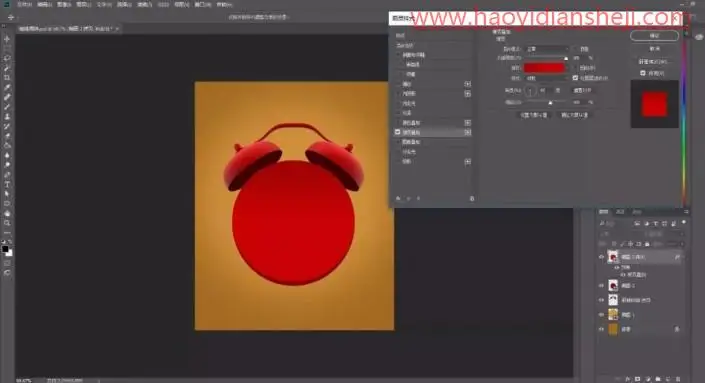Cancel the Layer Style dialog

pyautogui.click(x=654, y=49)
